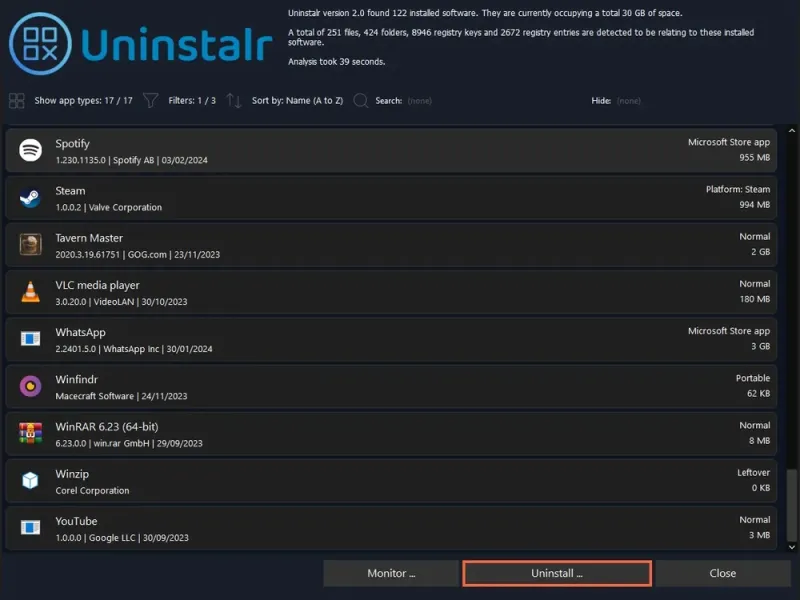Click the Uninstalr logo icon
Screen dimensions: 800x600
40,44
